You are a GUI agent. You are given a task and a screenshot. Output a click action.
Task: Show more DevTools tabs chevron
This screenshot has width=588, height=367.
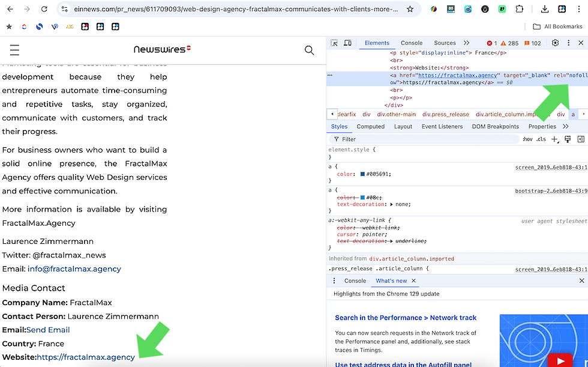(x=467, y=43)
